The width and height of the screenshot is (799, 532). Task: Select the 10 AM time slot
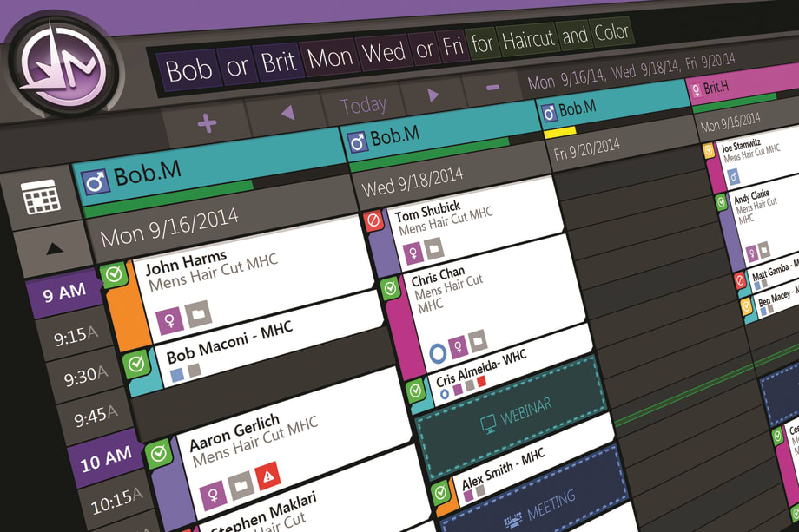(x=106, y=458)
